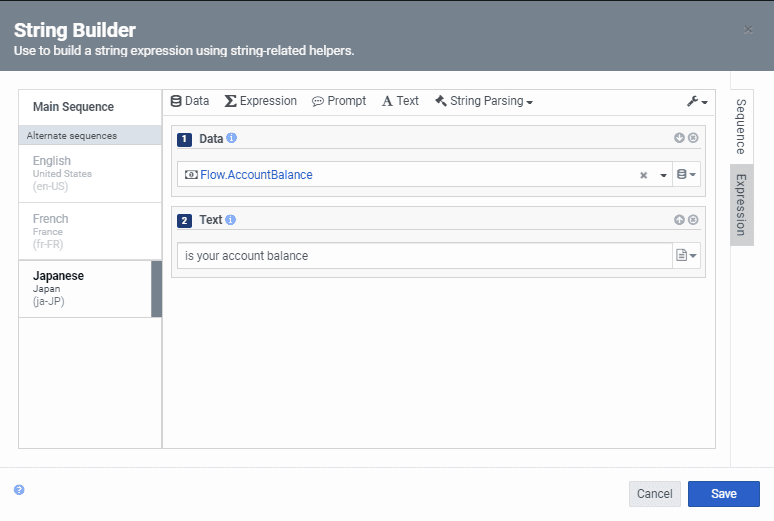The width and height of the screenshot is (774, 521).
Task: Switch to the Expression vertical tab
Action: tap(741, 204)
